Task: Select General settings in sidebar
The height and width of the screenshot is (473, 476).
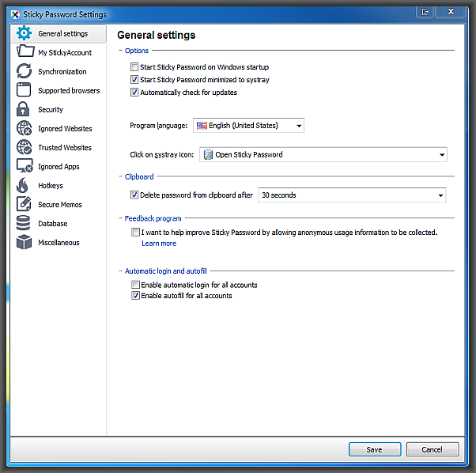Action: (59, 33)
